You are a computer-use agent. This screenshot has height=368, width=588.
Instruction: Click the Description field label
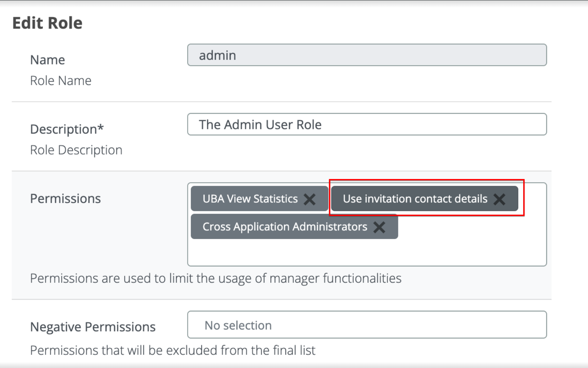[x=64, y=129]
